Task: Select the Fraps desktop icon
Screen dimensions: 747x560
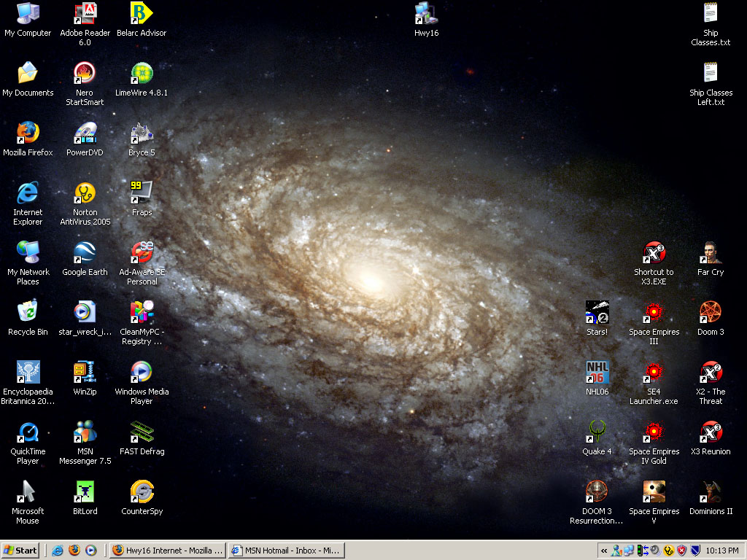Action: click(x=142, y=194)
